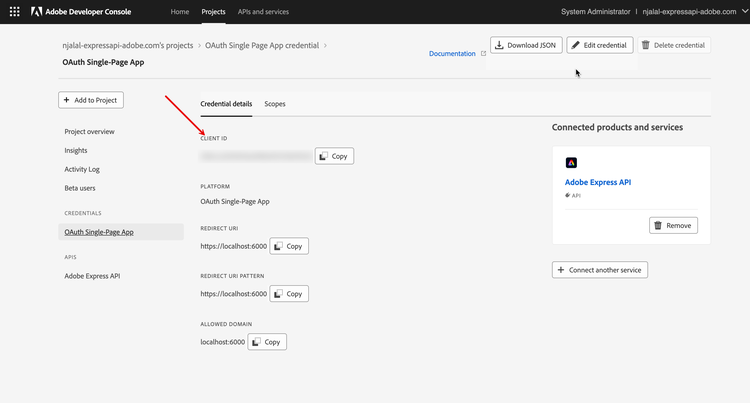Click Connect another service button
The image size is (750, 403).
pos(600,270)
